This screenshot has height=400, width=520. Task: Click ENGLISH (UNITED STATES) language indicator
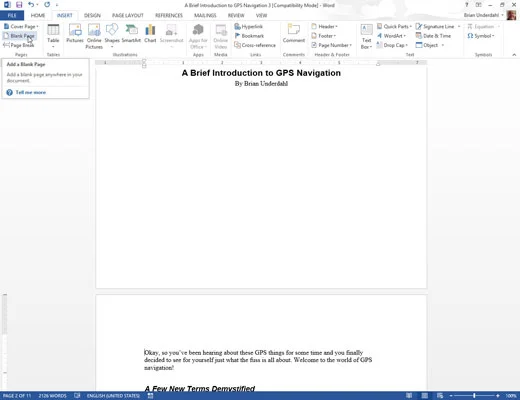tap(113, 396)
